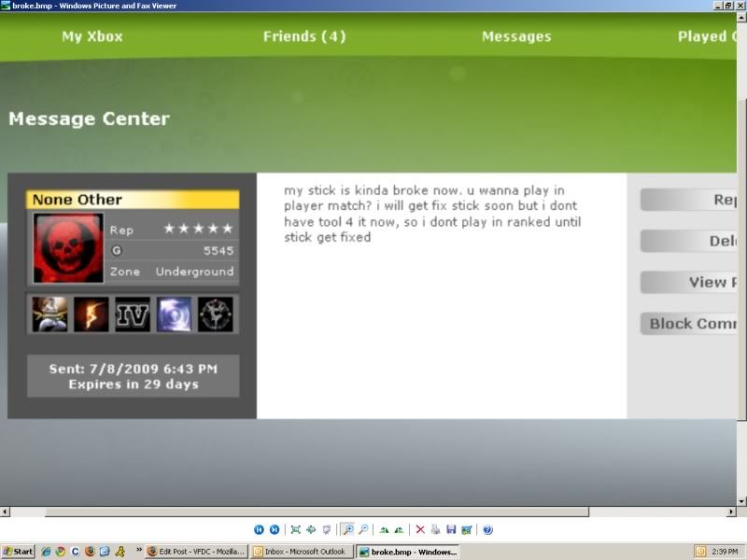
Task: Click the dark circular emblem game icon
Action: pyautogui.click(x=216, y=315)
